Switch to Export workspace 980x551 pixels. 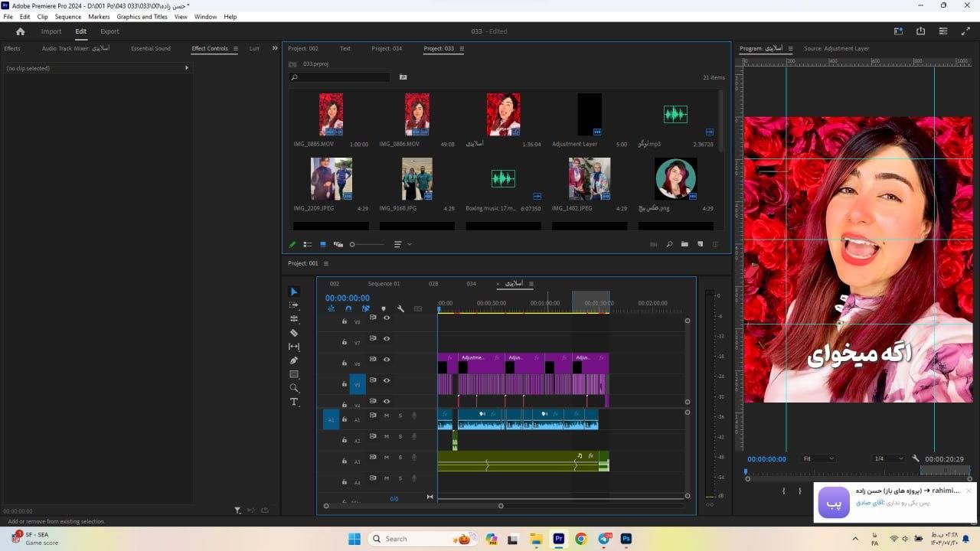pyautogui.click(x=109, y=31)
